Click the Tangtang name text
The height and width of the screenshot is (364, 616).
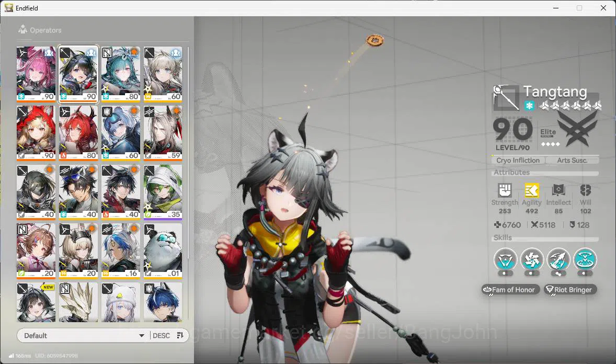tap(555, 92)
